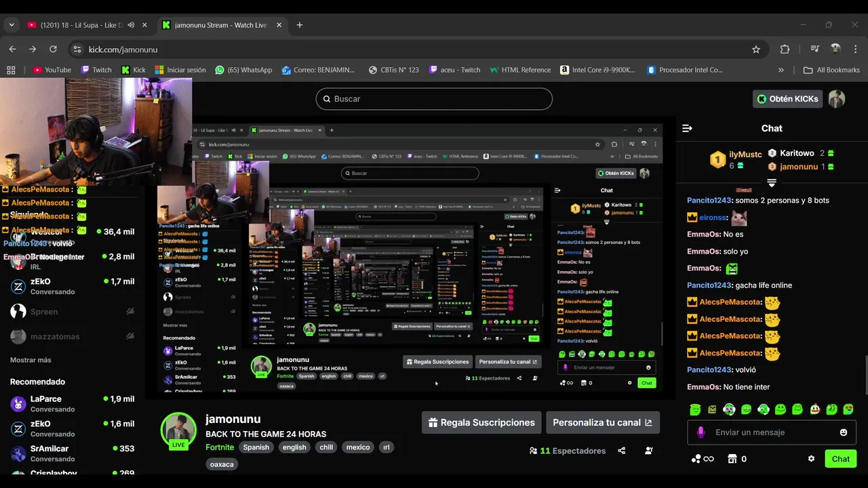868x488 pixels.
Task: Reload the page
Action: tap(53, 49)
